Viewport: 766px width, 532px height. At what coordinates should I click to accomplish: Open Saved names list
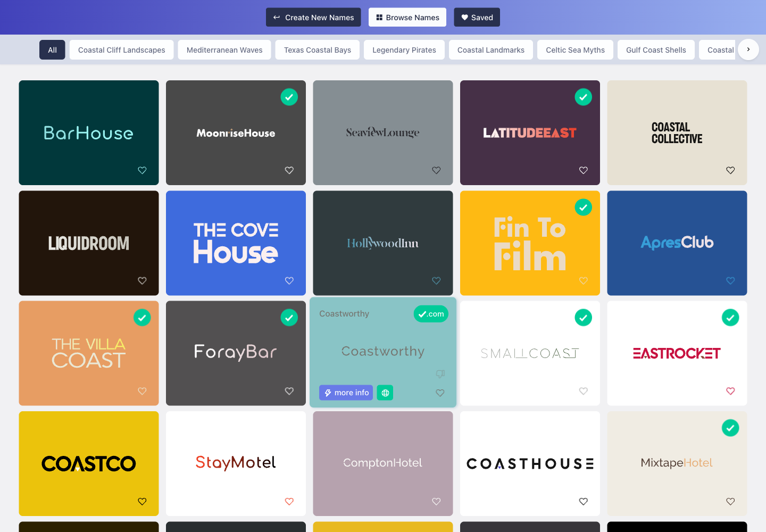pyautogui.click(x=477, y=17)
